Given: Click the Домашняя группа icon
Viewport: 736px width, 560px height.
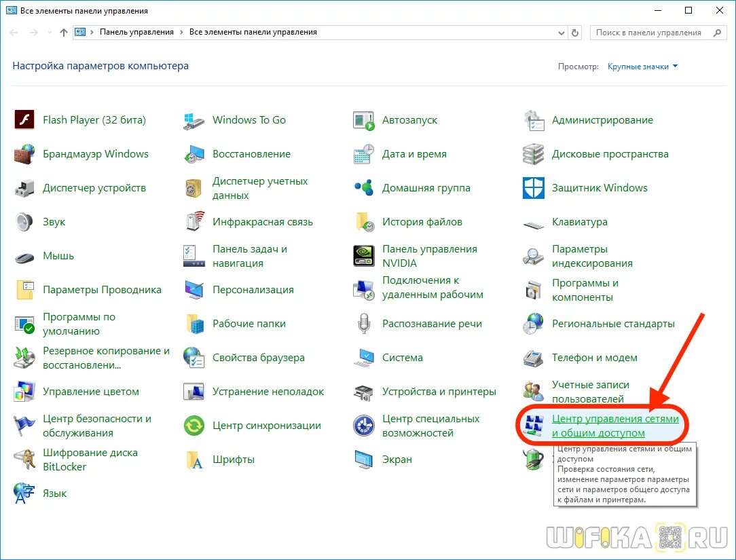Looking at the screenshot, I should point(364,188).
